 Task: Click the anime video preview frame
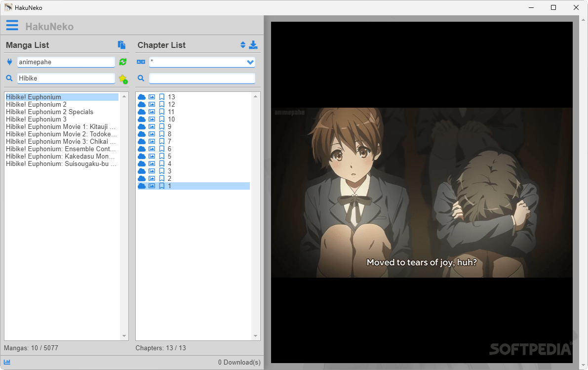(422, 193)
